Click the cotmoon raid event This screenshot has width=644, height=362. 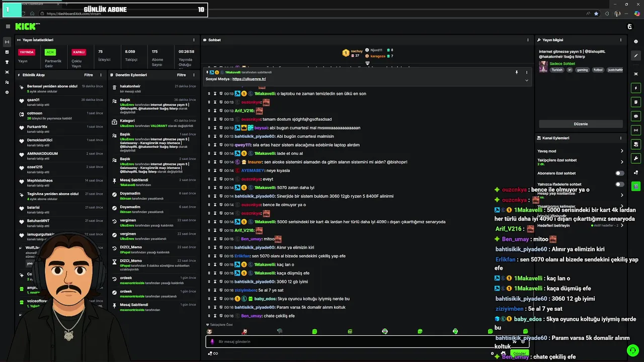(x=60, y=115)
